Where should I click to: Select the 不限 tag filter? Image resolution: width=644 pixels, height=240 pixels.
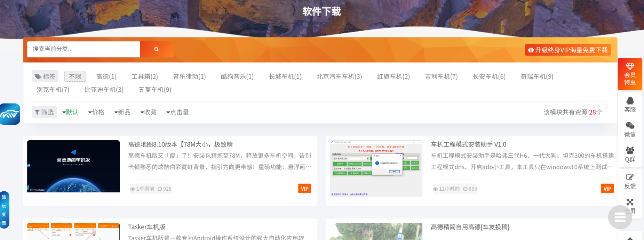click(75, 76)
